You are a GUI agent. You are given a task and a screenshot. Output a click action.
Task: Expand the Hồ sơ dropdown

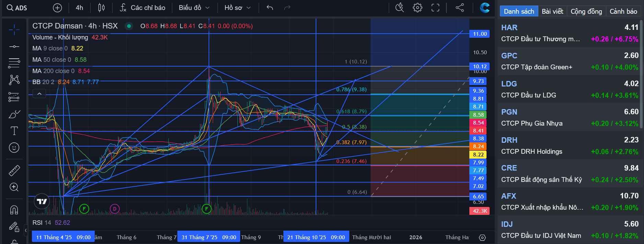pos(237,8)
